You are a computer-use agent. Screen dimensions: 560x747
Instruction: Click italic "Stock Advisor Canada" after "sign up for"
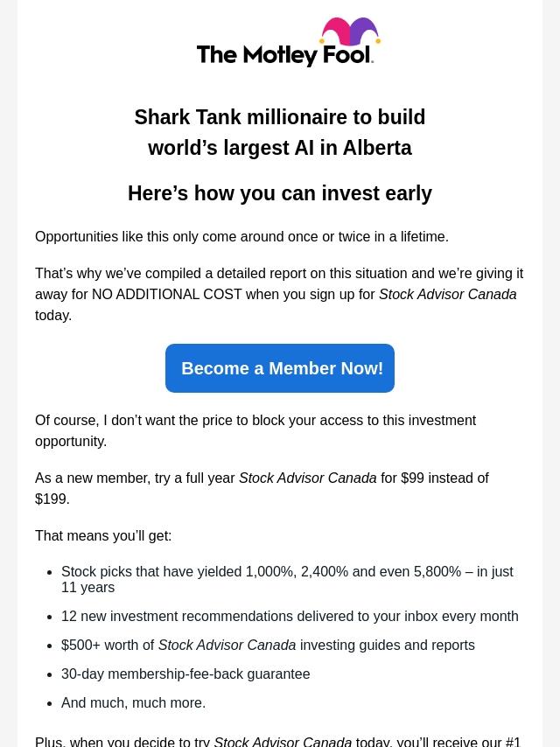pos(447,294)
